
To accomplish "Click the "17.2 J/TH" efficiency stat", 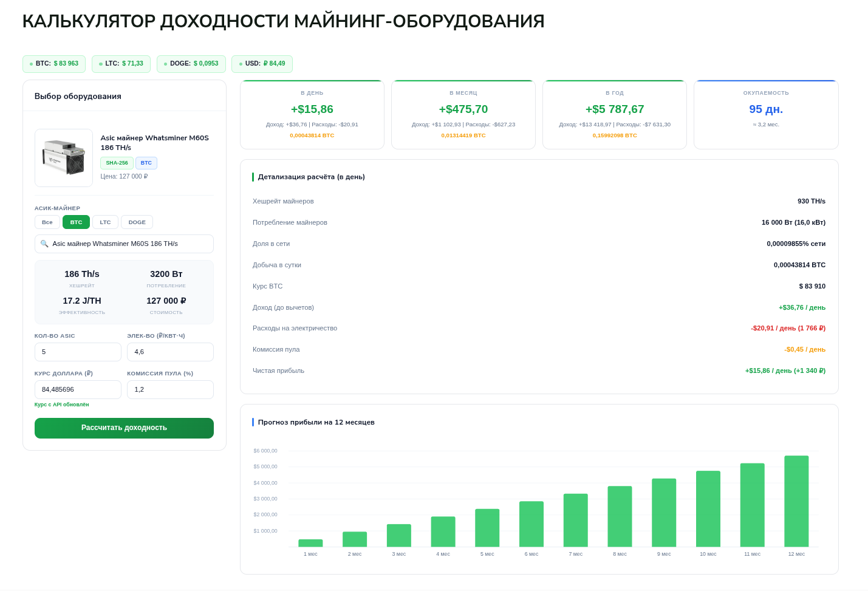I will point(82,301).
